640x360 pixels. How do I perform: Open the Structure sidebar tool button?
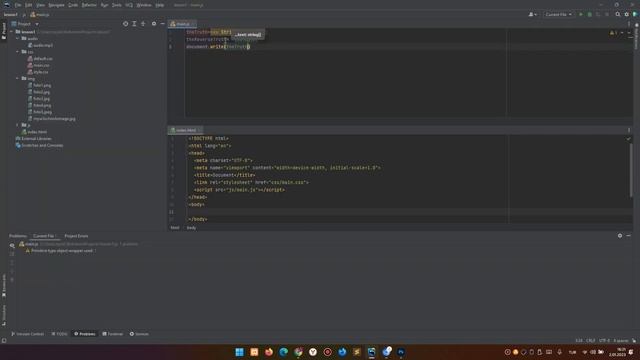coord(4,315)
